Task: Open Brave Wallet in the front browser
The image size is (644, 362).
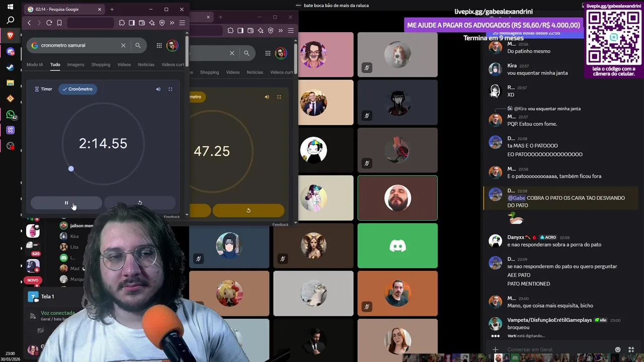Action: click(142, 23)
